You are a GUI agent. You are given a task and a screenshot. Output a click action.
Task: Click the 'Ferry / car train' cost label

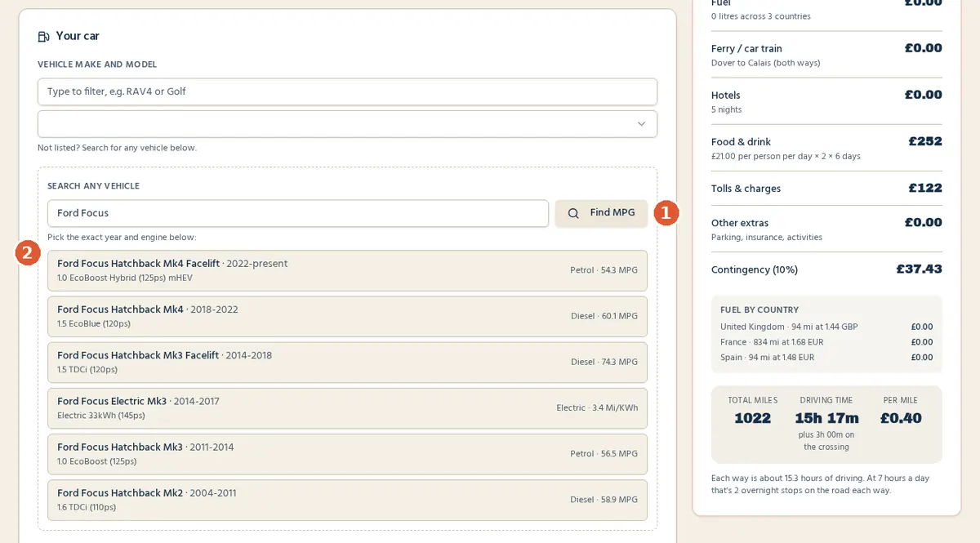(x=746, y=49)
